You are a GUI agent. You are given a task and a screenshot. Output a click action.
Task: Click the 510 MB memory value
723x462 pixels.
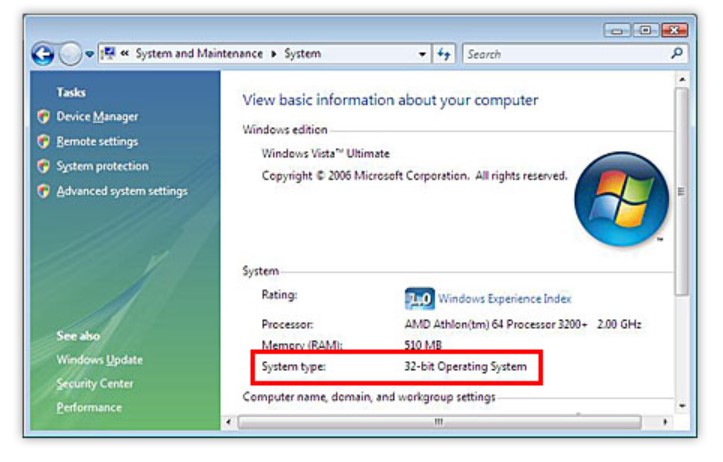(x=423, y=344)
